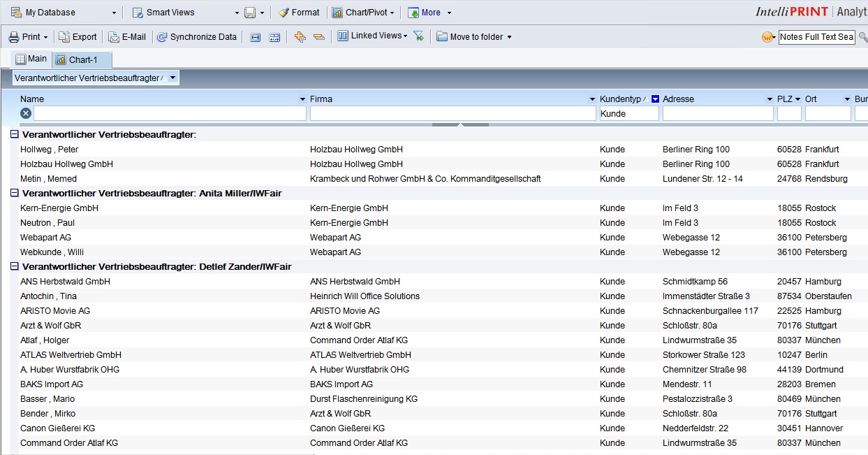
Task: Sort by the PLZ column header
Action: coord(785,99)
